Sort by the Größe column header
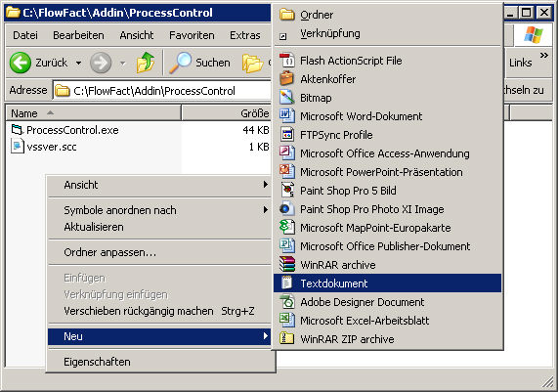The height and width of the screenshot is (392, 558). (226, 112)
